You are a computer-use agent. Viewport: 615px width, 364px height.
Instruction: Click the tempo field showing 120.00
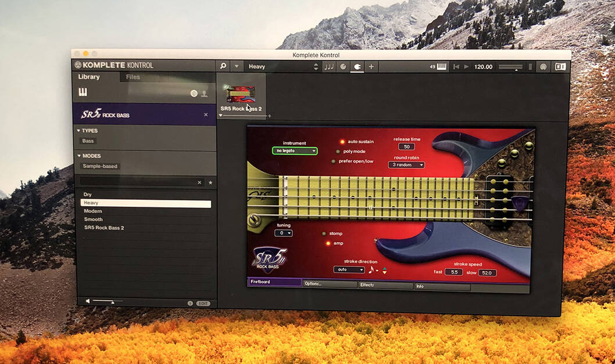pos(483,67)
